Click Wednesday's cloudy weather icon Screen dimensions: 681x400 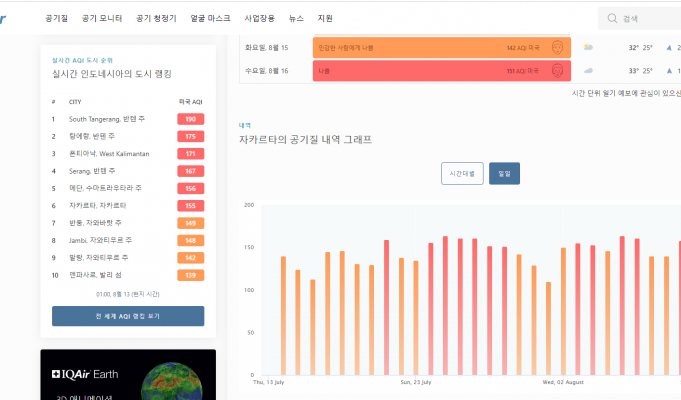point(588,71)
